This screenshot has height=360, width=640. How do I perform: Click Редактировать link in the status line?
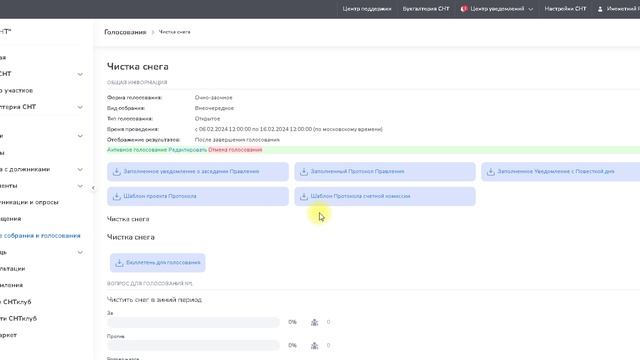188,150
